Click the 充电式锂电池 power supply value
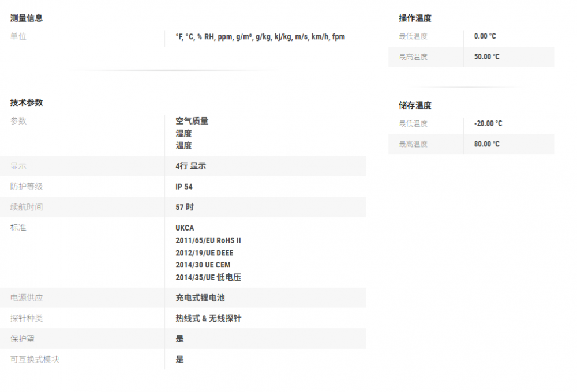Image resolution: width=577 pixels, height=392 pixels. [200, 298]
